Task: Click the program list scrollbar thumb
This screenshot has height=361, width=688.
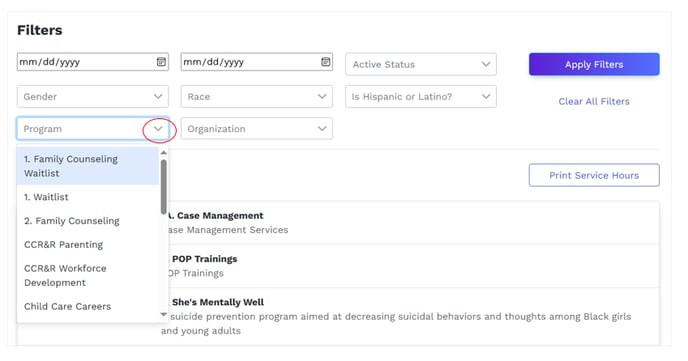Action: pyautogui.click(x=164, y=187)
